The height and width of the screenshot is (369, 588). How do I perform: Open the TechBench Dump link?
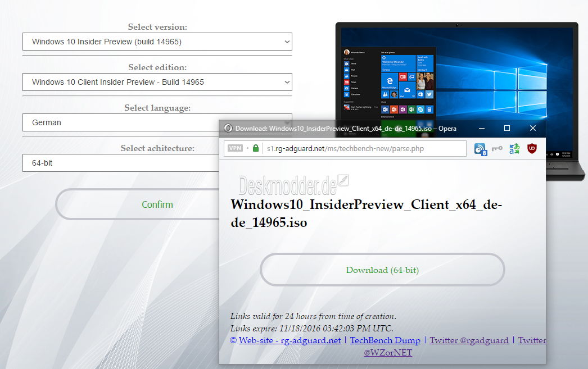[385, 340]
